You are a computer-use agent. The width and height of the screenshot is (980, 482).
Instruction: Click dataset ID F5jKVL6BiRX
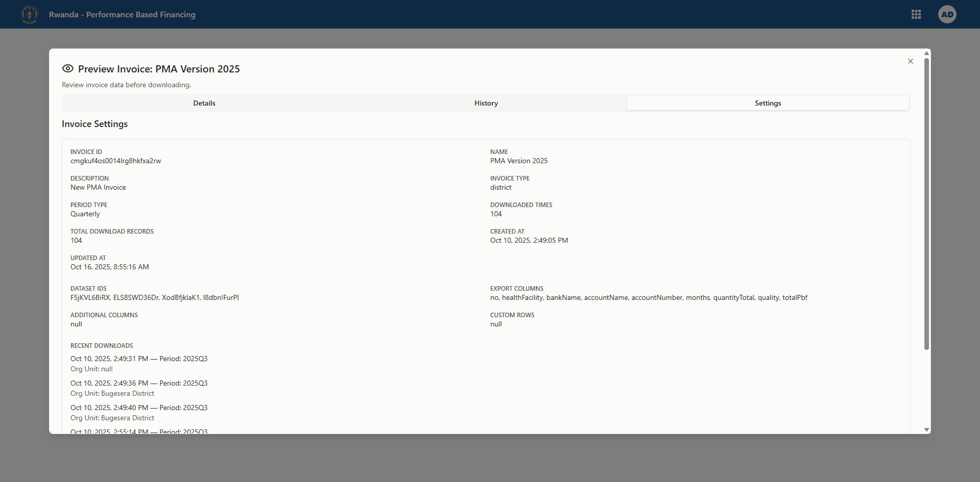[x=90, y=297]
